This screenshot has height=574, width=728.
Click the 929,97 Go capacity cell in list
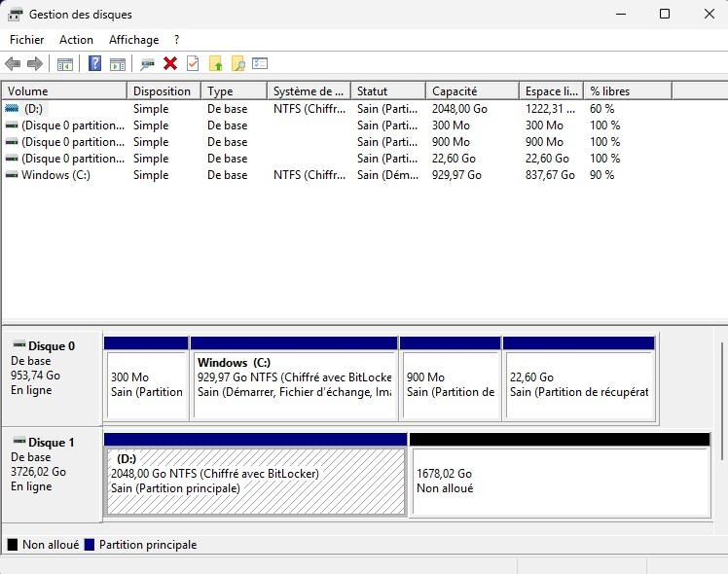pyautogui.click(x=456, y=175)
